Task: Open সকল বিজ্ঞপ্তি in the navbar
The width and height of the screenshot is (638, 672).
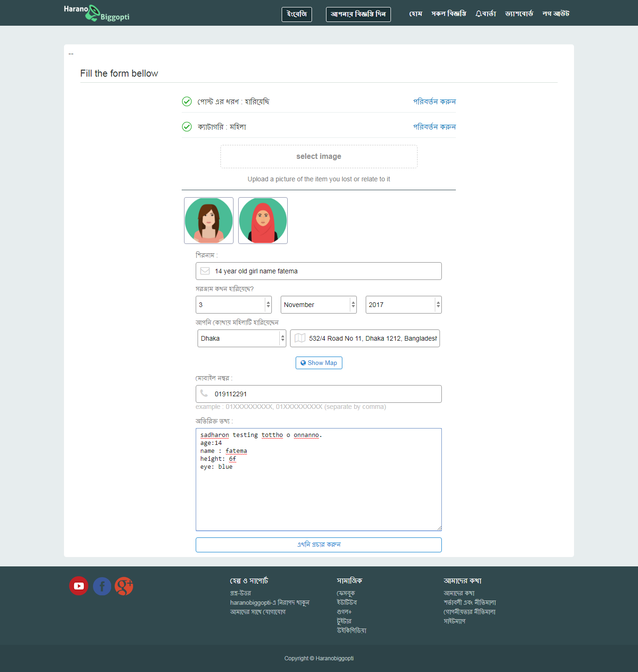Action: [x=449, y=14]
